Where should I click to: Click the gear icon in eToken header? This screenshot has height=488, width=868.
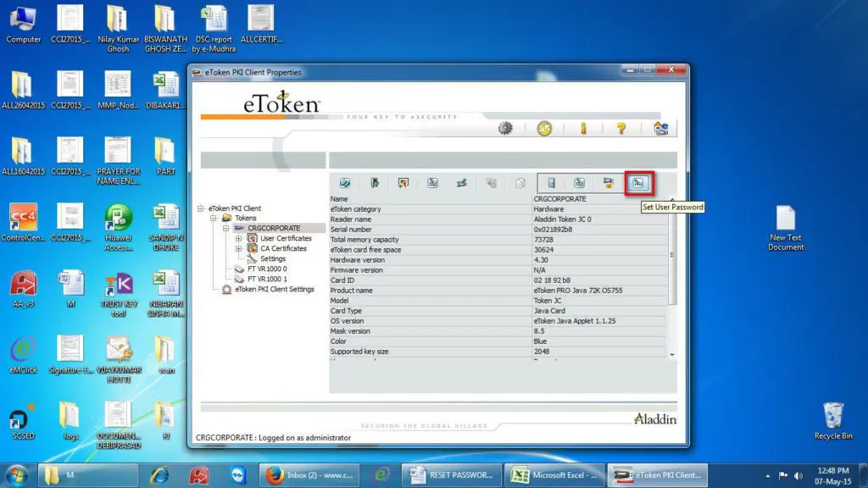coord(506,129)
